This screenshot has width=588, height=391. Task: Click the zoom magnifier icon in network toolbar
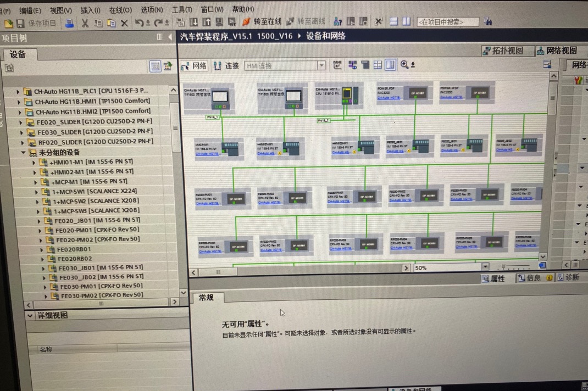(404, 64)
